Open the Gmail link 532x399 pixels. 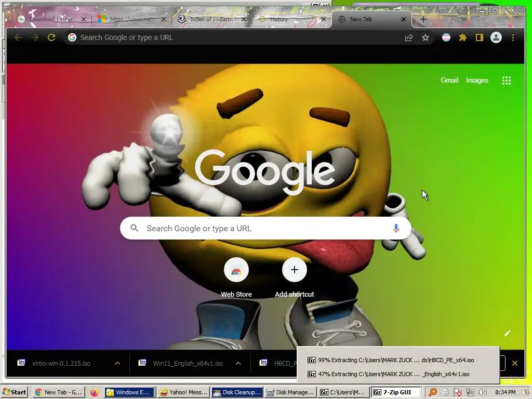(449, 81)
